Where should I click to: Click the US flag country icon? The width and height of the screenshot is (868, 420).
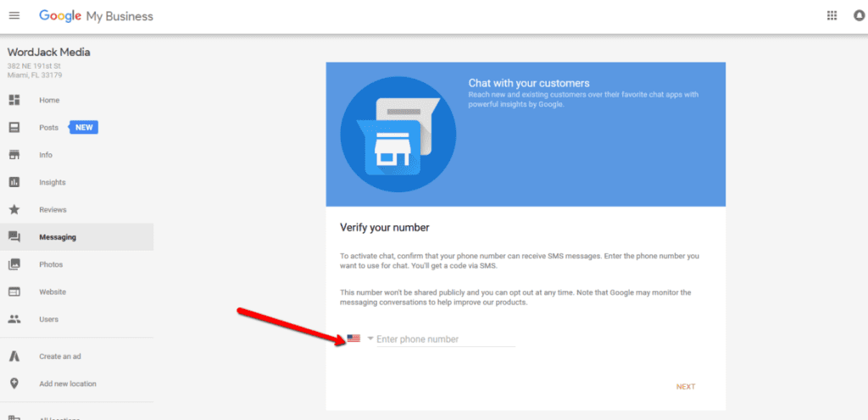pyautogui.click(x=353, y=338)
